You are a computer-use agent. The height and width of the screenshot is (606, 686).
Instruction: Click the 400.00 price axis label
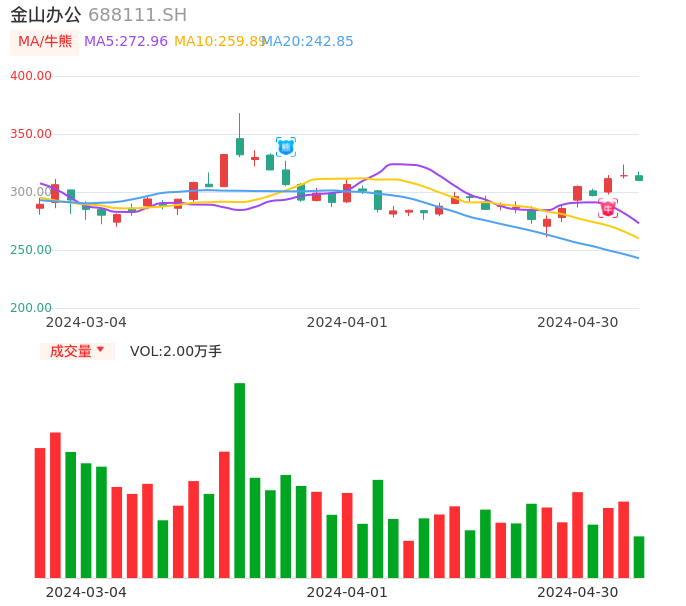coord(31,76)
